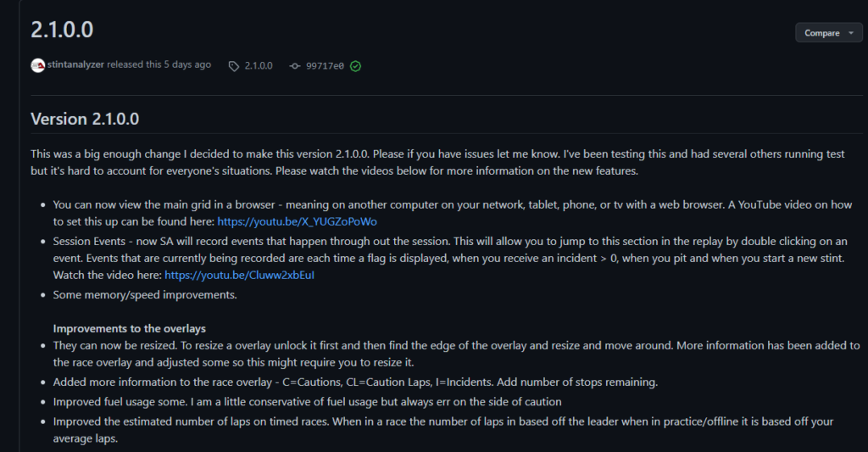Image resolution: width=868 pixels, height=452 pixels.
Task: Click the 'They can now be resized' bullet
Action: [457, 354]
